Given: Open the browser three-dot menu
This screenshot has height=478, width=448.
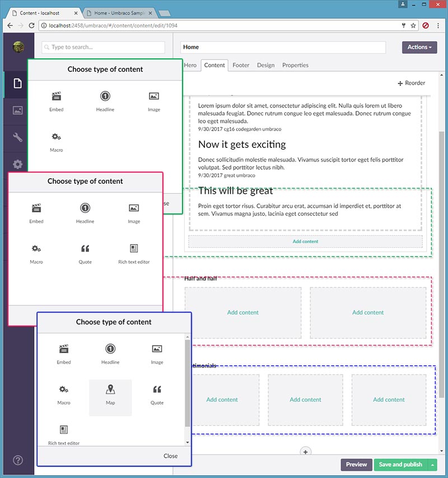Looking at the screenshot, I should [x=438, y=26].
